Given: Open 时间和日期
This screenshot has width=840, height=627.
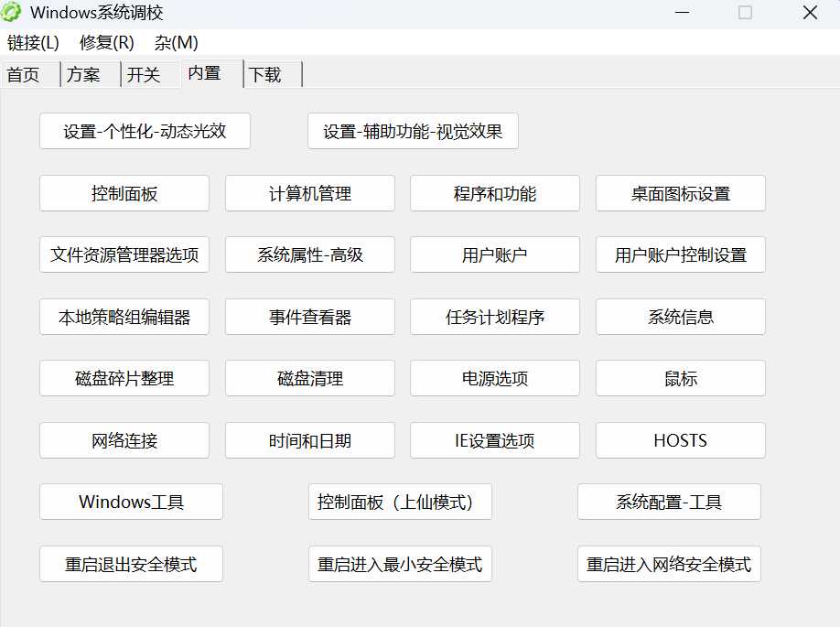Looking at the screenshot, I should point(310,440).
